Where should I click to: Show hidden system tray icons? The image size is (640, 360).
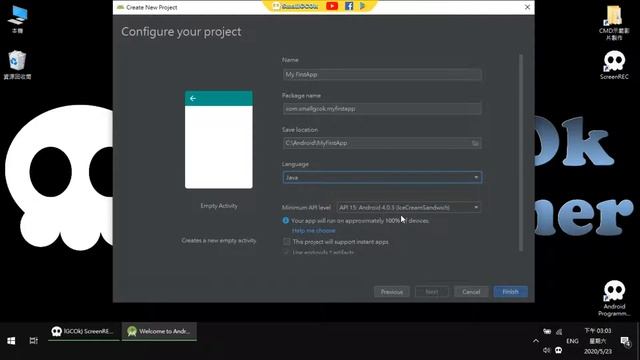tap(536, 341)
